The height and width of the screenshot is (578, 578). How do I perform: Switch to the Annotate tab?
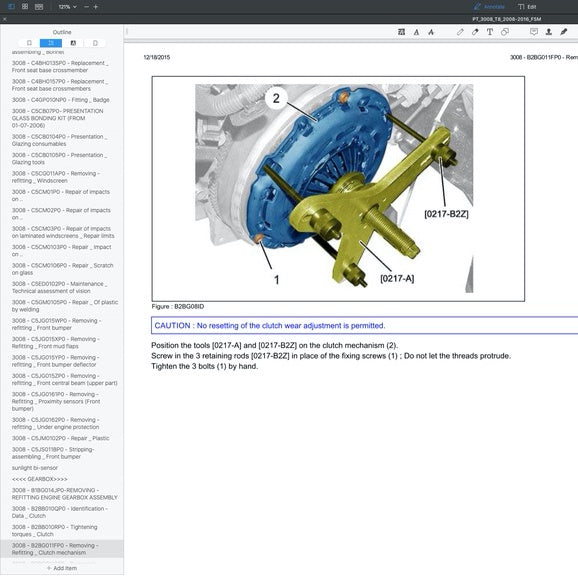tap(489, 7)
